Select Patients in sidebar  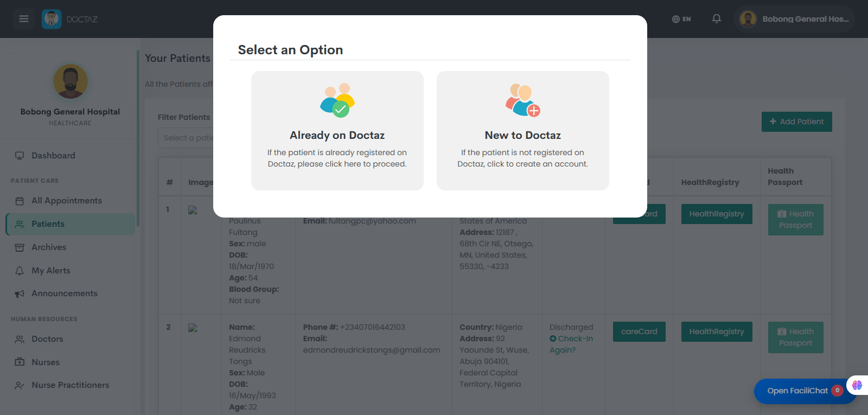click(x=70, y=224)
